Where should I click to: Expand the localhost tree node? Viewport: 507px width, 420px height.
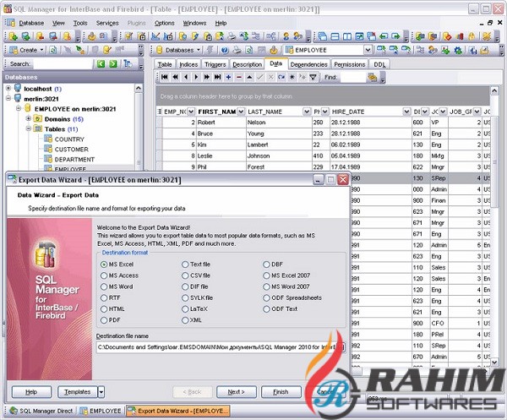tap(8, 88)
